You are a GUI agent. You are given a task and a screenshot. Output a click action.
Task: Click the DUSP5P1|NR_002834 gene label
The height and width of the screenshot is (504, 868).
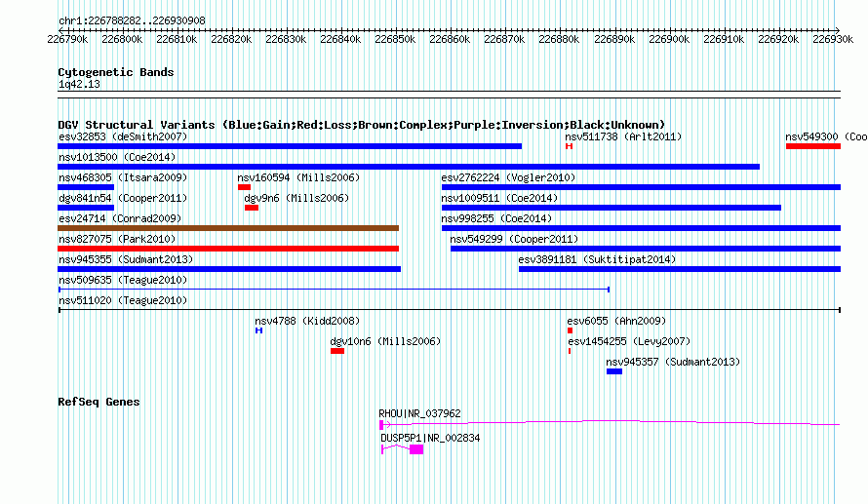430,438
